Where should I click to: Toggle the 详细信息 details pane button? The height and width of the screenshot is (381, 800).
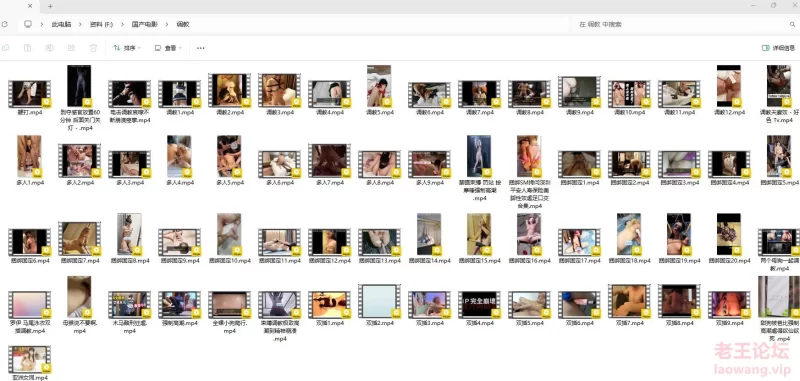coord(779,48)
